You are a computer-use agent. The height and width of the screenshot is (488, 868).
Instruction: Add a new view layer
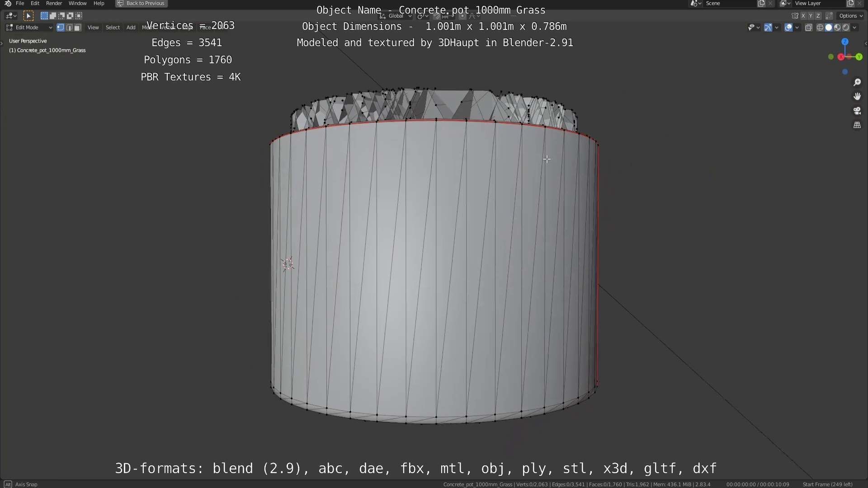[x=850, y=3]
